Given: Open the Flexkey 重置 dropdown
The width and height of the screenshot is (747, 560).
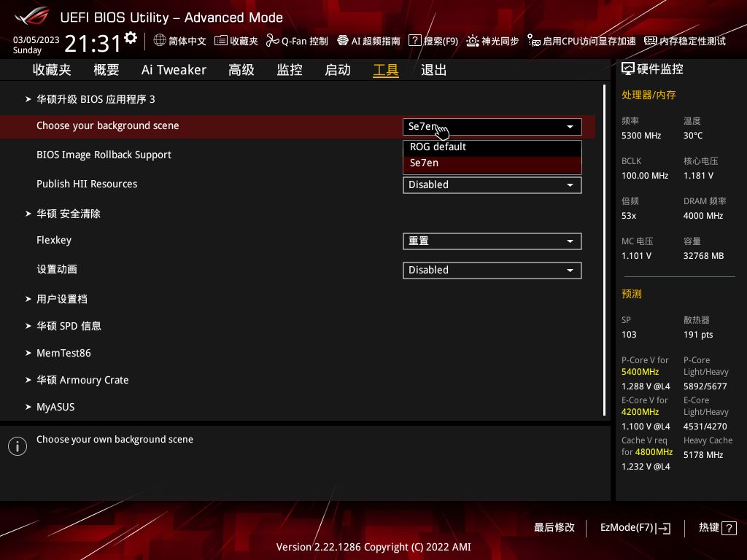Looking at the screenshot, I should coord(492,241).
